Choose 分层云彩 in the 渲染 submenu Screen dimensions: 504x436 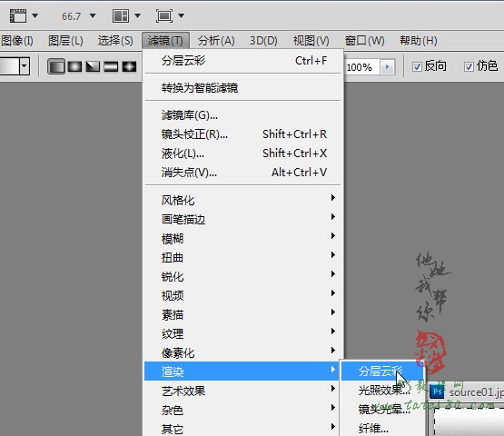[x=381, y=371]
